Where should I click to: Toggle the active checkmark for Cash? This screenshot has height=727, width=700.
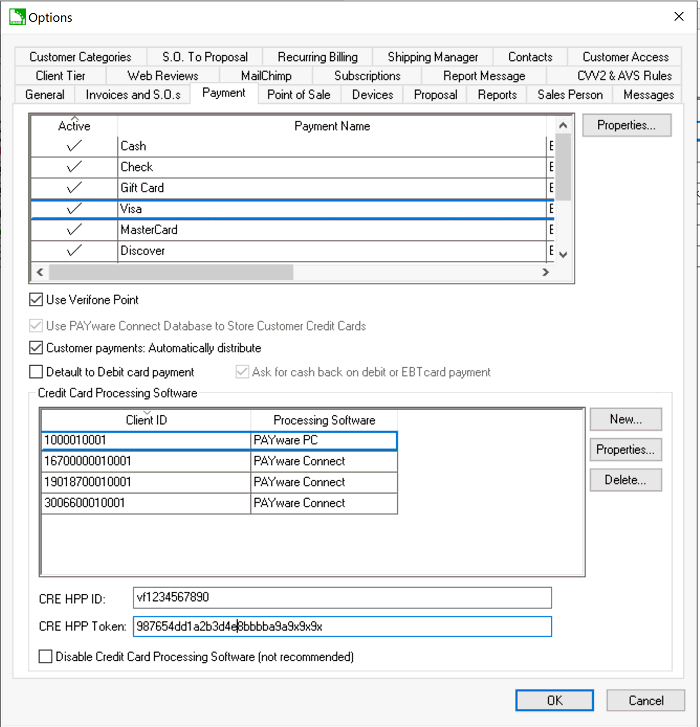(74, 146)
